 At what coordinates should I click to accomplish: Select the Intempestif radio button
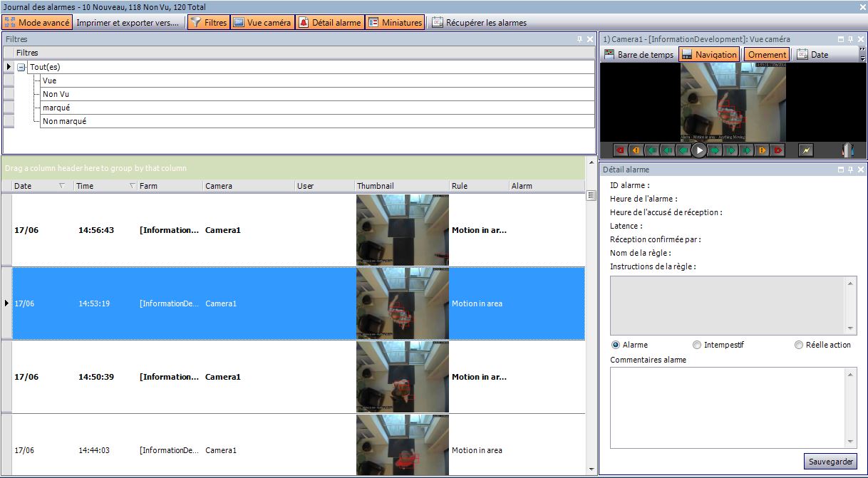[x=697, y=345]
